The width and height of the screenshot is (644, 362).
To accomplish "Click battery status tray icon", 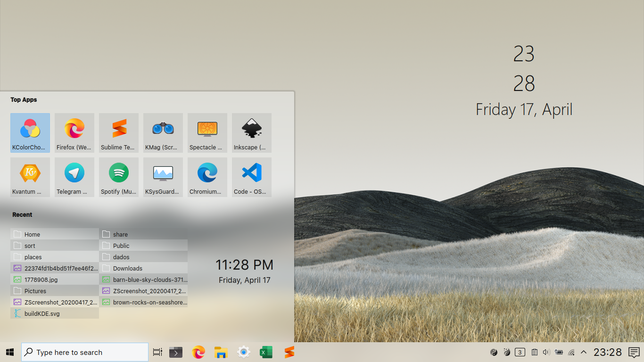I will click(559, 352).
